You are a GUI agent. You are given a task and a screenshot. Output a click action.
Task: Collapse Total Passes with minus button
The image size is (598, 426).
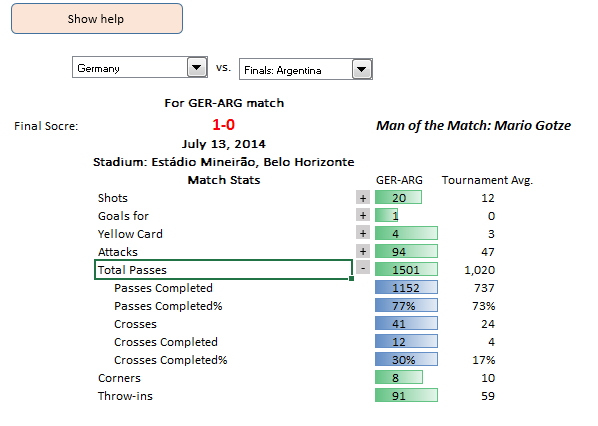363,268
